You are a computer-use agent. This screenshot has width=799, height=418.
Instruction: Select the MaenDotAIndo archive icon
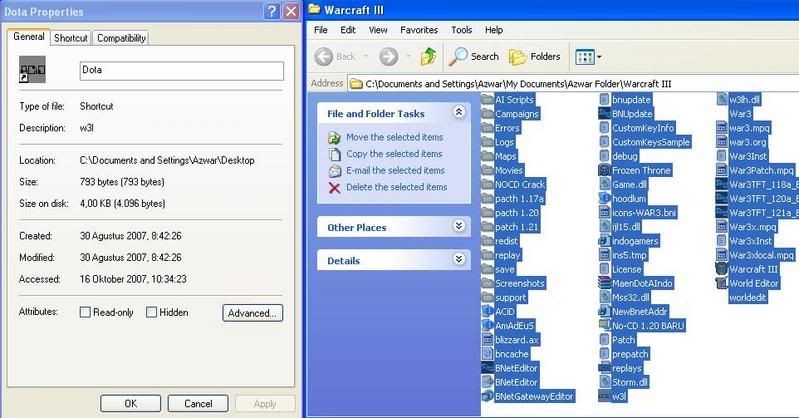(x=604, y=283)
